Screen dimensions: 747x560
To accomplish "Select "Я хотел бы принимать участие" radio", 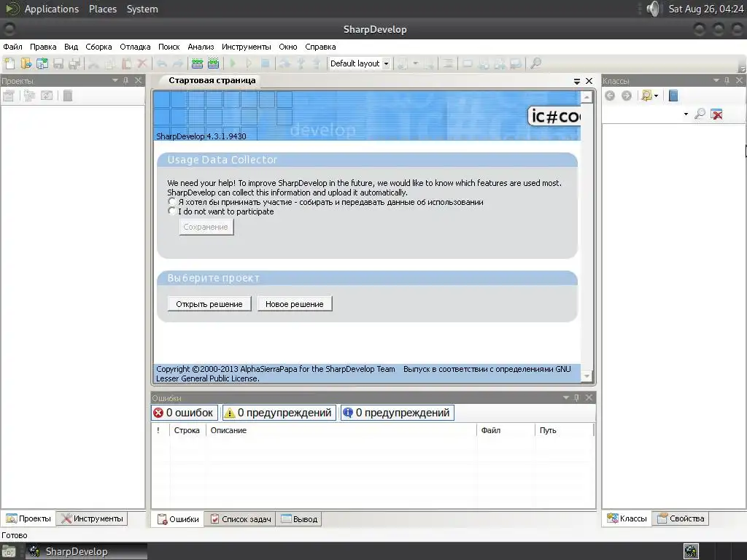I will [x=172, y=202].
